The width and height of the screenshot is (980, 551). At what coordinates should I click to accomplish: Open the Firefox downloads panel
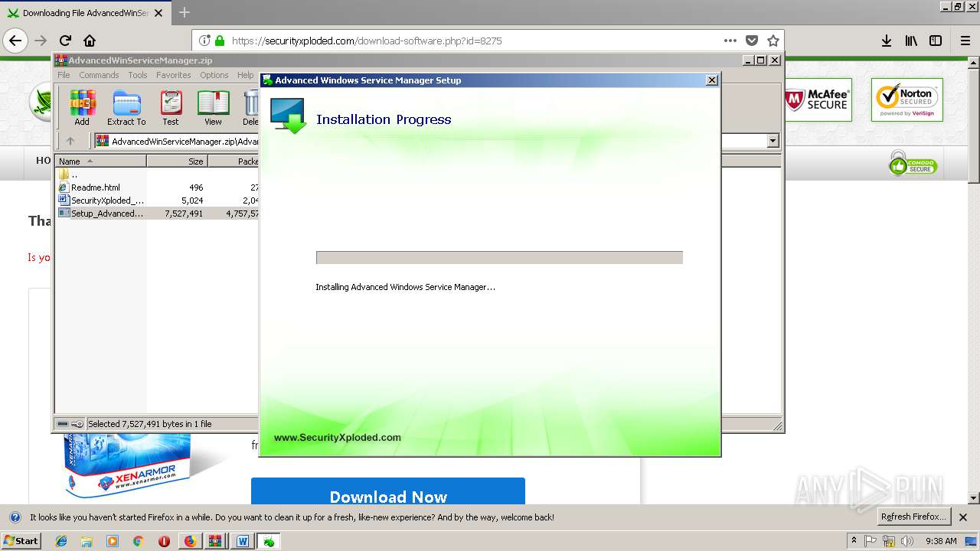click(887, 41)
